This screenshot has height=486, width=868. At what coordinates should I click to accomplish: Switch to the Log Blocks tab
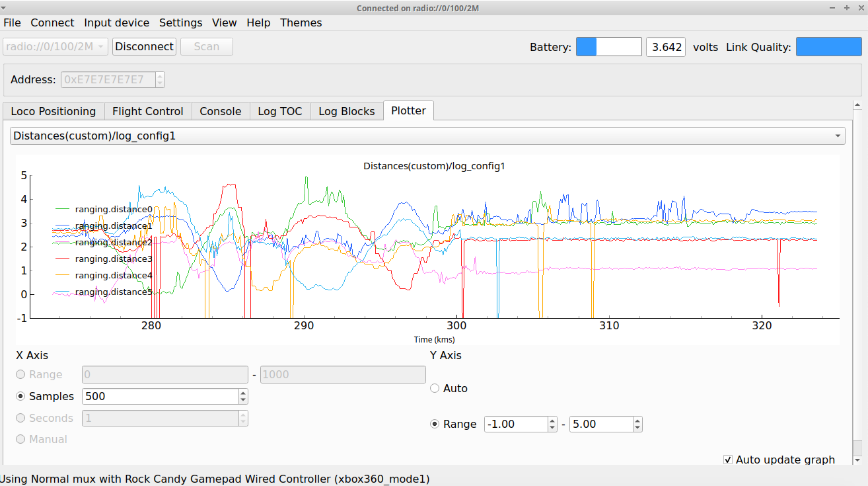346,111
